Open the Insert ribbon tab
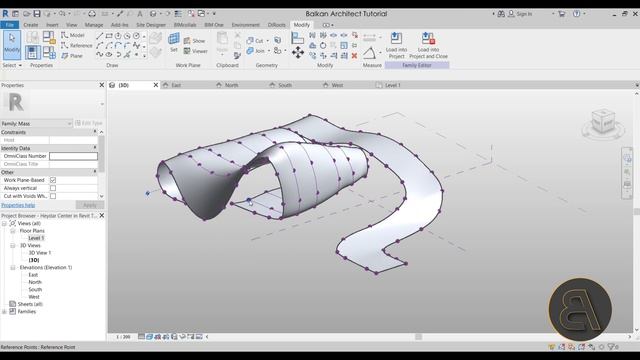Viewport: 640px width, 360px height. 52,25
